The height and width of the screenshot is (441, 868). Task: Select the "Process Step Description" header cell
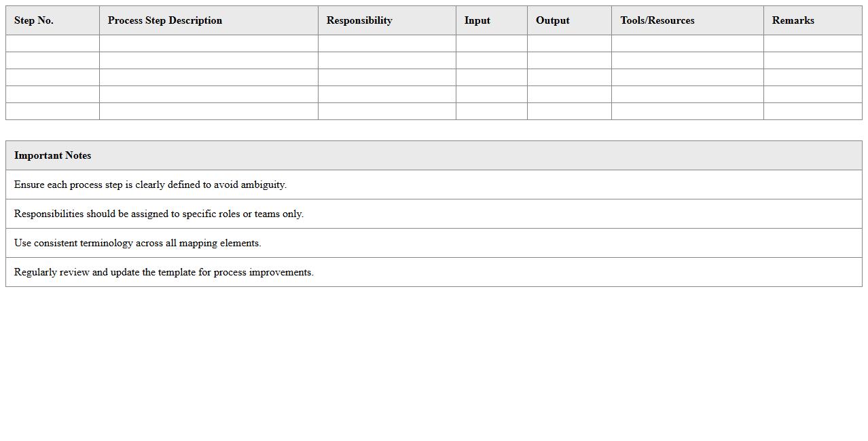165,20
